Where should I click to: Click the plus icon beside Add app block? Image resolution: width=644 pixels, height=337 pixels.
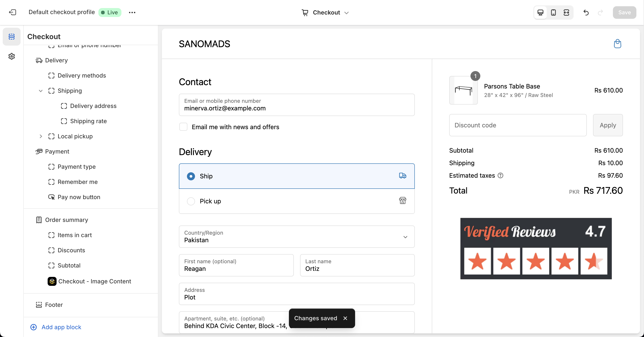pyautogui.click(x=34, y=327)
